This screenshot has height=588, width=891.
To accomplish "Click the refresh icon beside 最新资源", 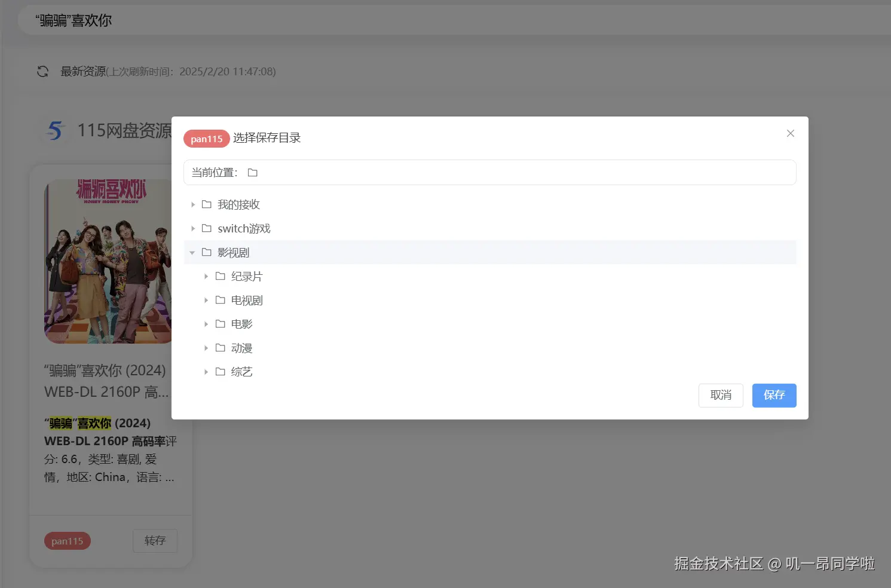I will click(x=42, y=72).
